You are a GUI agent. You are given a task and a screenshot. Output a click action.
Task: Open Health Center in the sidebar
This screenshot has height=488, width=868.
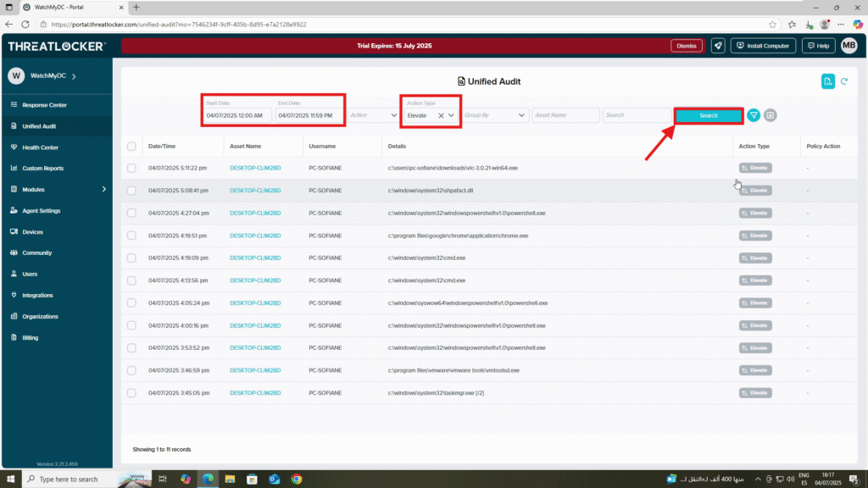40,147
